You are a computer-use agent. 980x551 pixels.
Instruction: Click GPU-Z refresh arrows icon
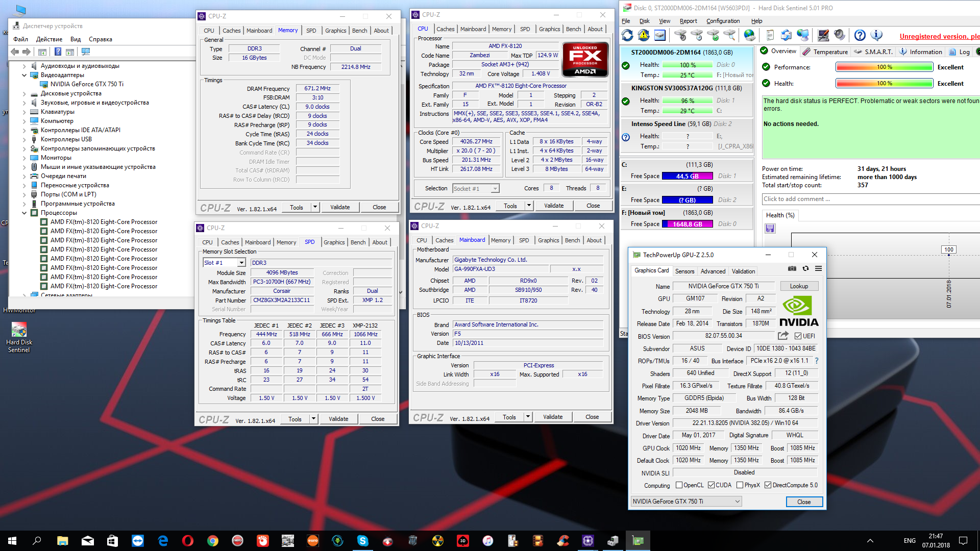click(805, 269)
